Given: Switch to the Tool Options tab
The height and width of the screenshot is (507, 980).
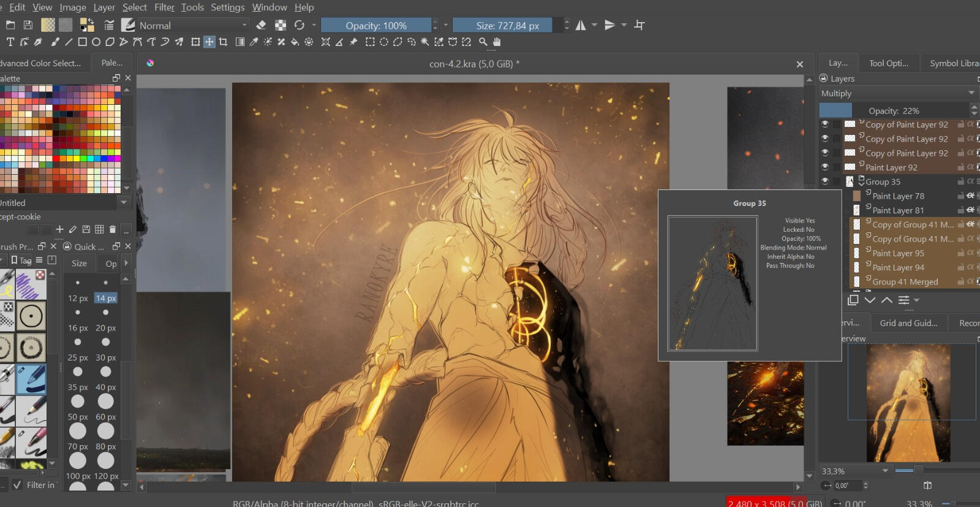Looking at the screenshot, I should point(889,63).
